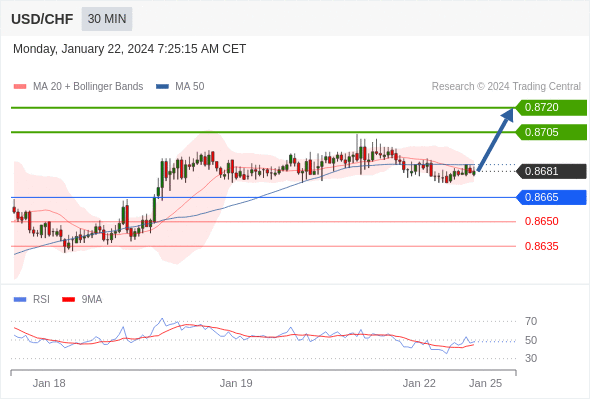Click the date line "Monday, January 22, 2024 7:25:15 AM CET"

coord(129,49)
